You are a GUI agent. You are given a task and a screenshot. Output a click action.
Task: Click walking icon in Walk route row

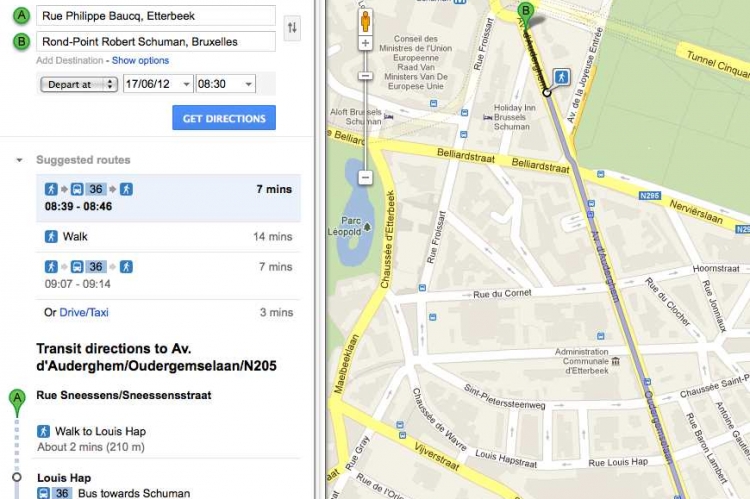(x=51, y=236)
